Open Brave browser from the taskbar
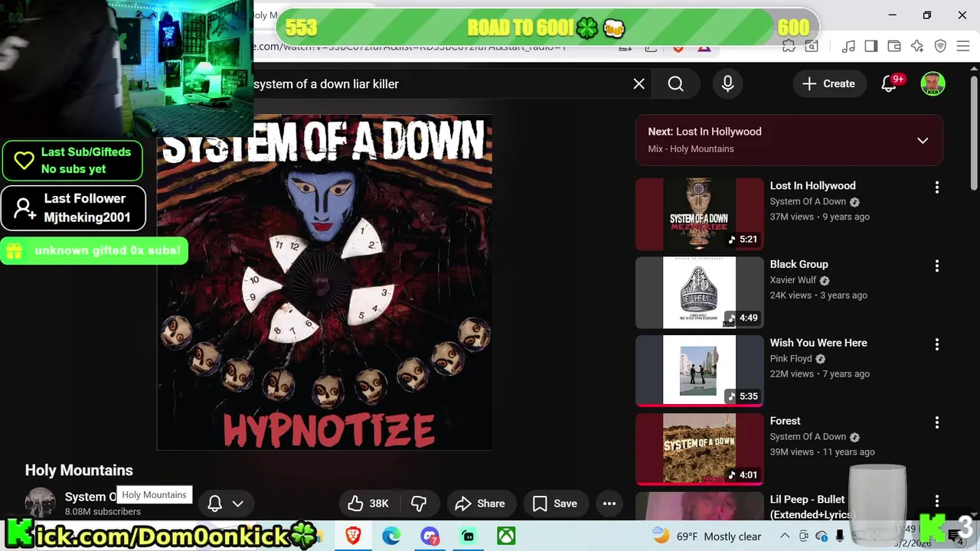 (x=353, y=536)
